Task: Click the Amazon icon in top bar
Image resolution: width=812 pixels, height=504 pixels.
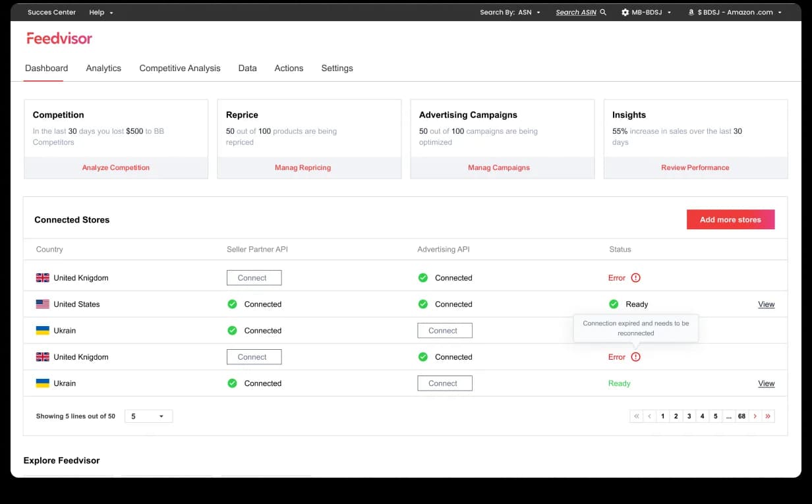Action: click(691, 12)
